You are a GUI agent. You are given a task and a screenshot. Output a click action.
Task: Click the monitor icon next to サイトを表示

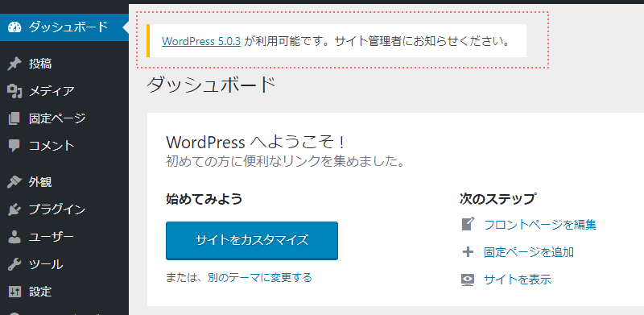click(468, 280)
